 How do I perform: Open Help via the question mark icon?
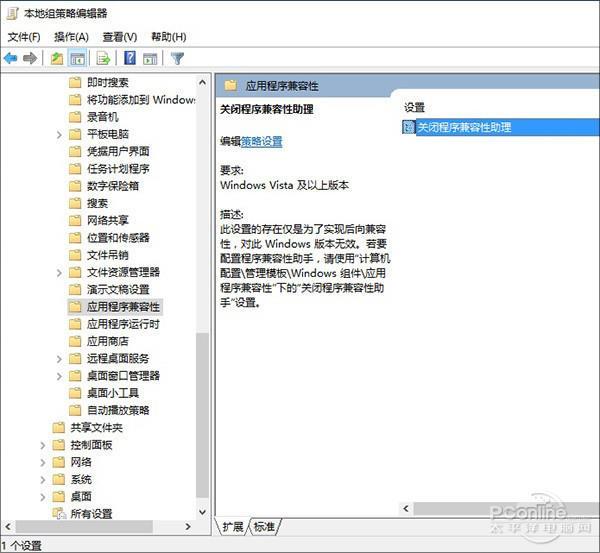[130, 58]
